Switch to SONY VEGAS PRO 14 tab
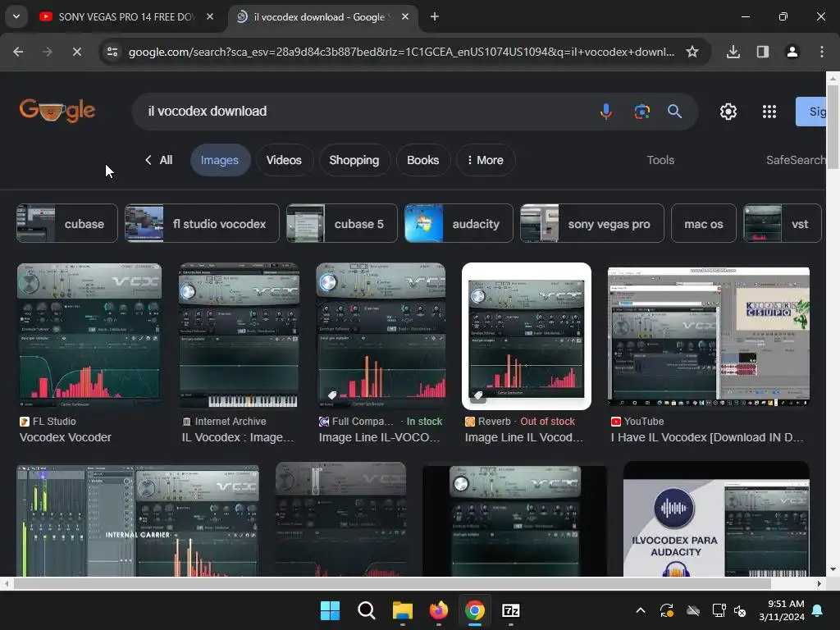 [x=127, y=16]
